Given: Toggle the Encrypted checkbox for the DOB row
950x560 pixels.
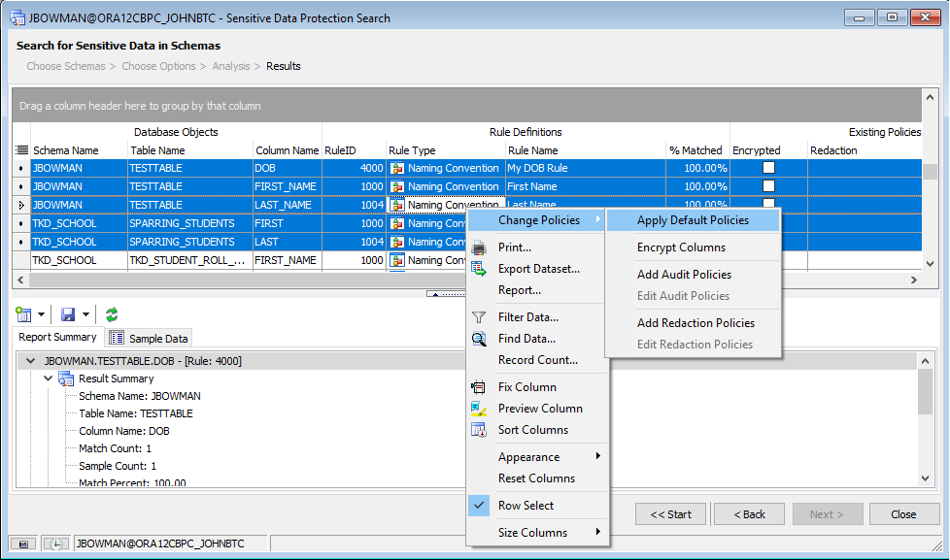Looking at the screenshot, I should (x=769, y=168).
